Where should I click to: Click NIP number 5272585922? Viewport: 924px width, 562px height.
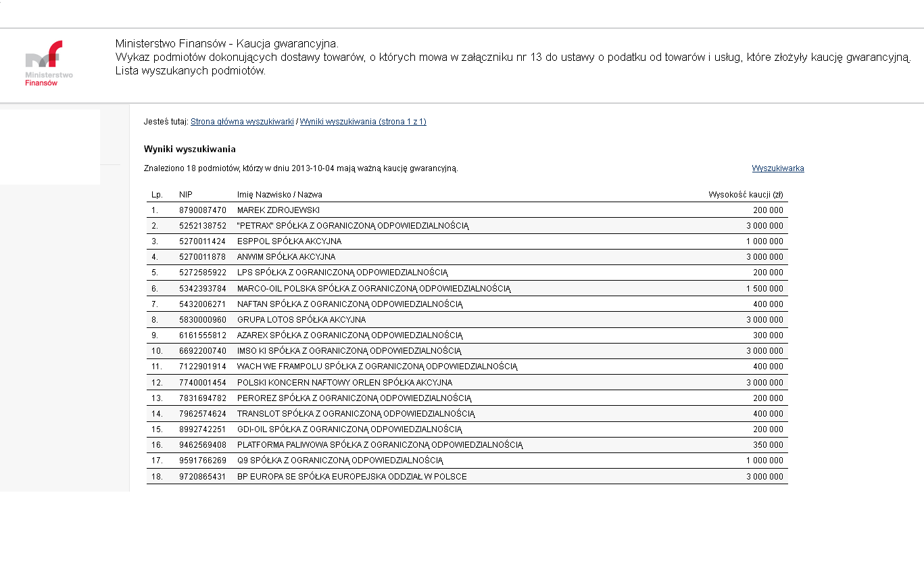(203, 273)
